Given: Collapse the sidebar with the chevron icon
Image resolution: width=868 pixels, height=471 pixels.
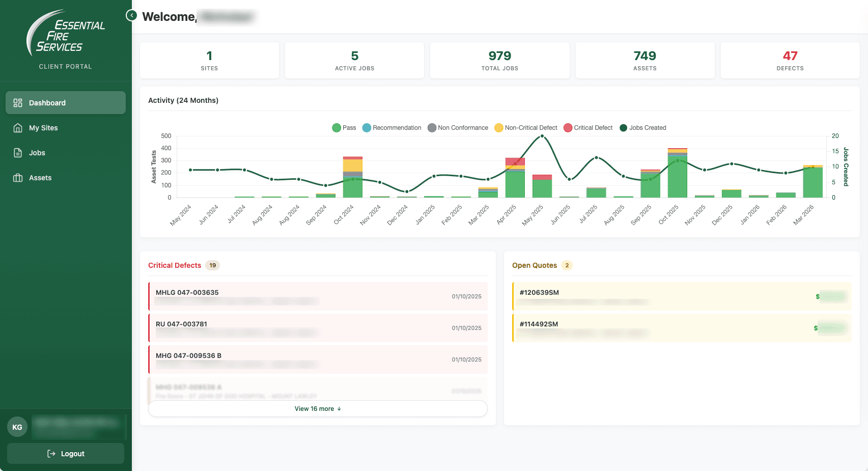Looking at the screenshot, I should pos(131,15).
